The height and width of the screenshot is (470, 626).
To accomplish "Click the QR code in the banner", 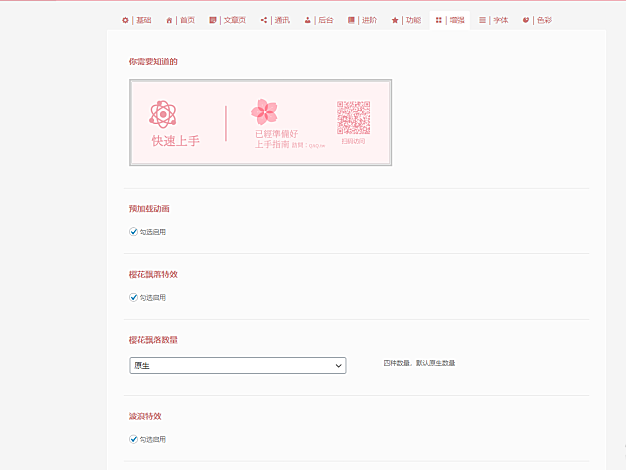I will click(x=353, y=117).
